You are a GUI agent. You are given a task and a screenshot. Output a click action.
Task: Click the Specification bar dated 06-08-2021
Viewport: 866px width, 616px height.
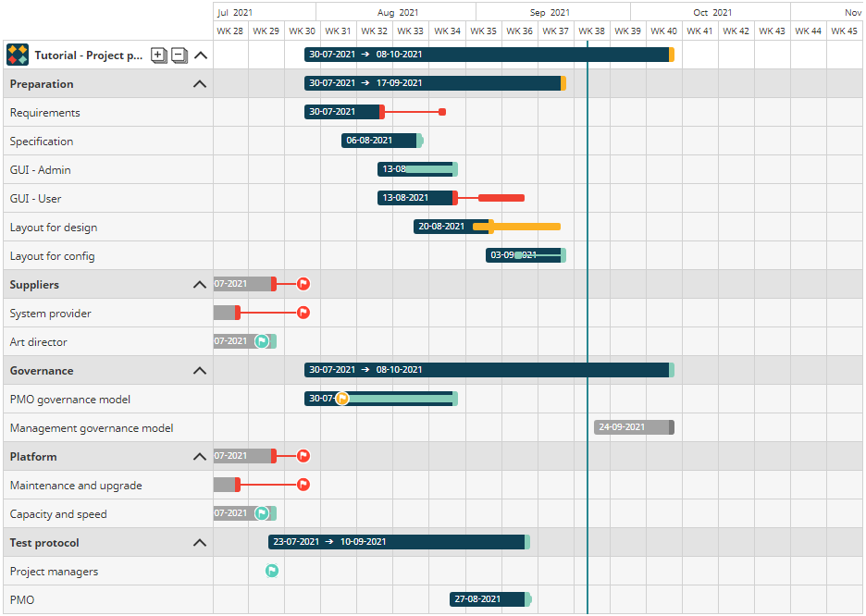pyautogui.click(x=380, y=141)
